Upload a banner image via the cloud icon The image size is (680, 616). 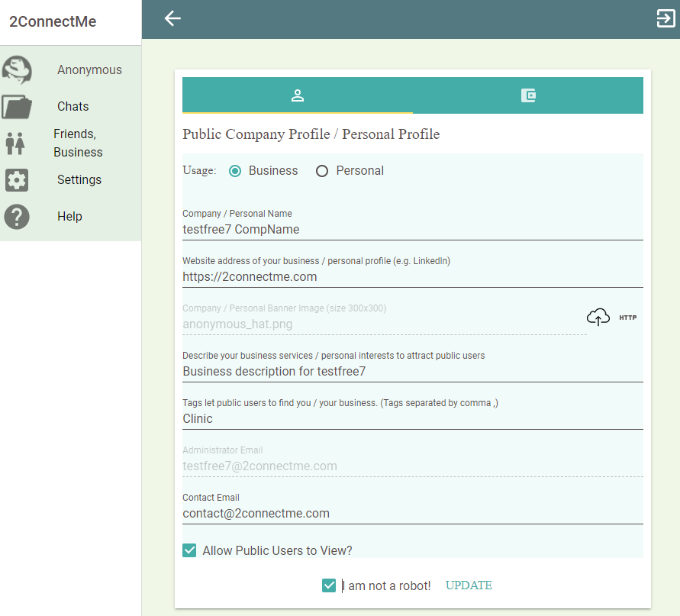598,316
